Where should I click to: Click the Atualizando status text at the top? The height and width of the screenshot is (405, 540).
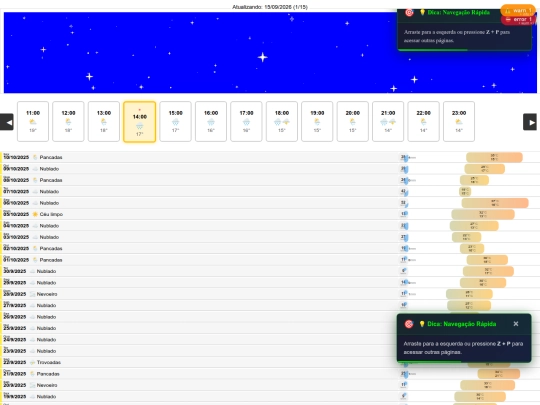coord(270,7)
